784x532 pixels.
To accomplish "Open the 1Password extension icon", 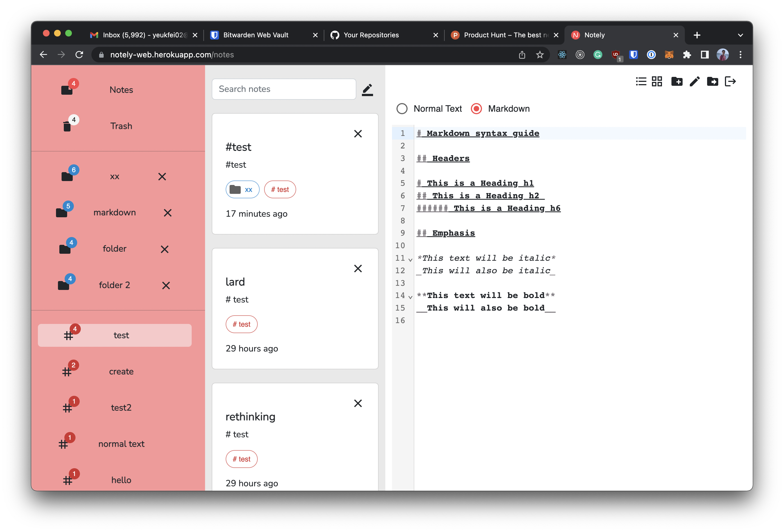I will click(x=651, y=55).
